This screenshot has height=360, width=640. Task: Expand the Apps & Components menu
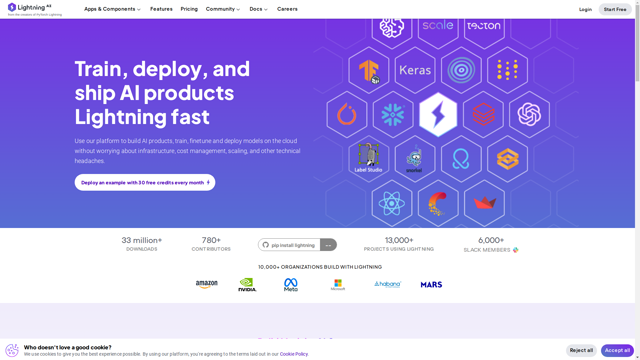[x=112, y=9]
